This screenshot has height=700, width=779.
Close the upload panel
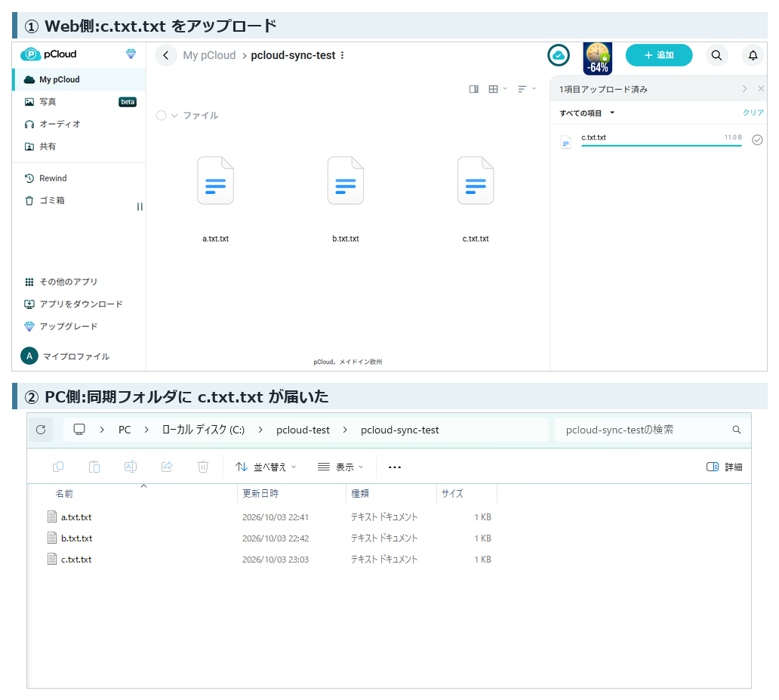[x=761, y=88]
